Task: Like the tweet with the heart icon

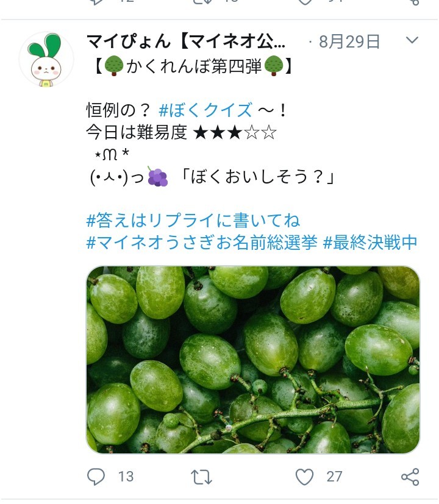Action: [304, 476]
